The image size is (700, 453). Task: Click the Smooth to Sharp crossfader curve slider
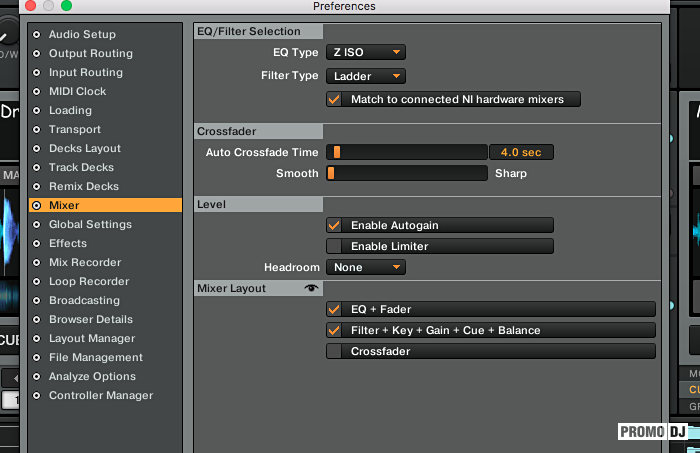[x=406, y=174]
